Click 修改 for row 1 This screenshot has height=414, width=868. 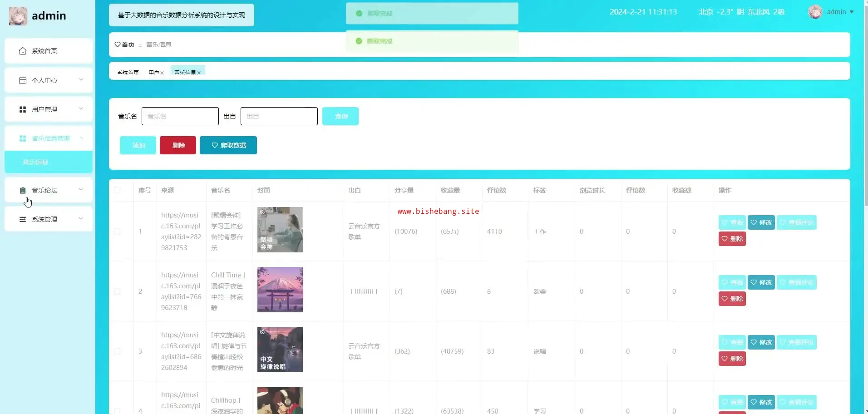tap(761, 222)
